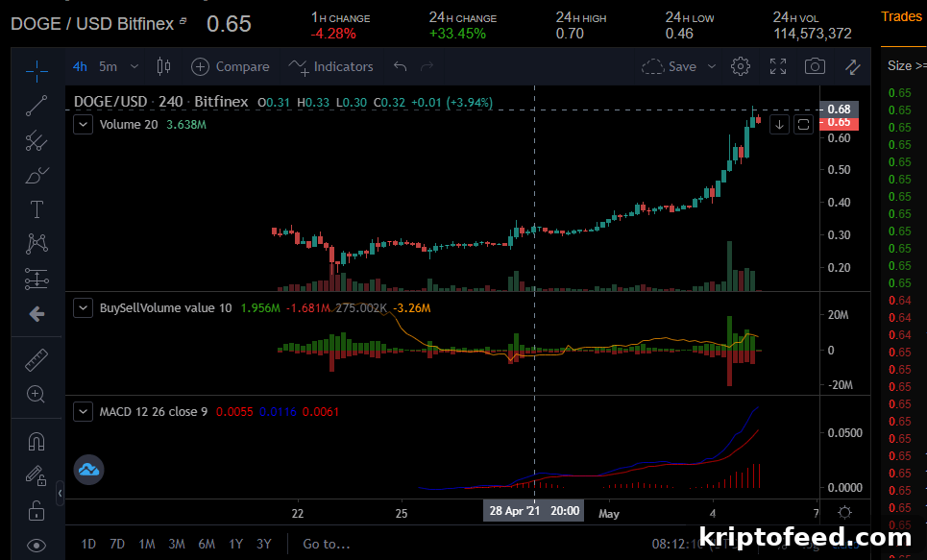The image size is (927, 560).
Task: Open chart settings gear
Action: (x=741, y=66)
